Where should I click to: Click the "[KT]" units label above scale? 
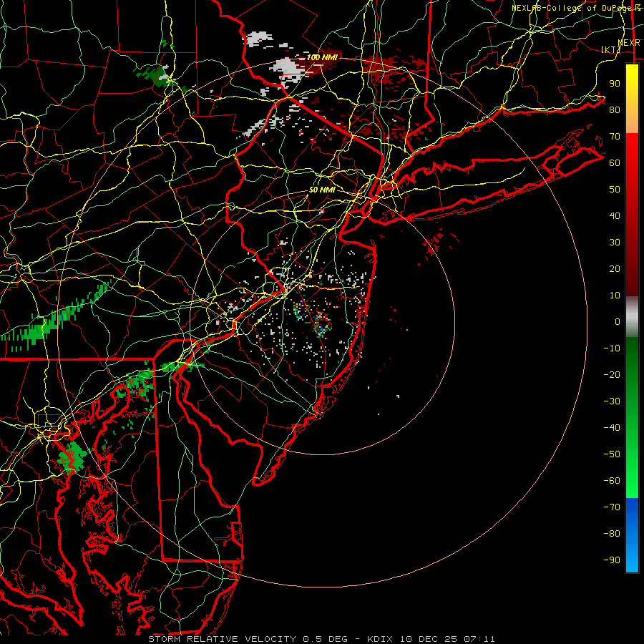(x=611, y=49)
